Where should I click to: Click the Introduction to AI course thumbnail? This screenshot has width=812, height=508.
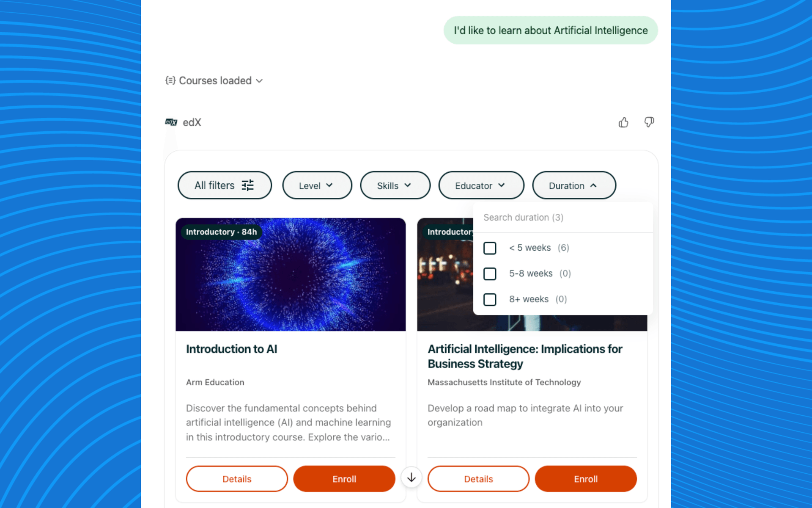tap(291, 274)
